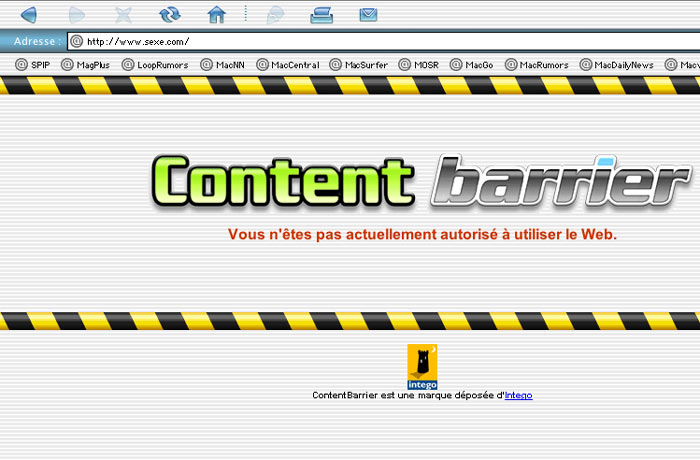Follow the Intego hyperlink
700x460 pixels.
518,395
